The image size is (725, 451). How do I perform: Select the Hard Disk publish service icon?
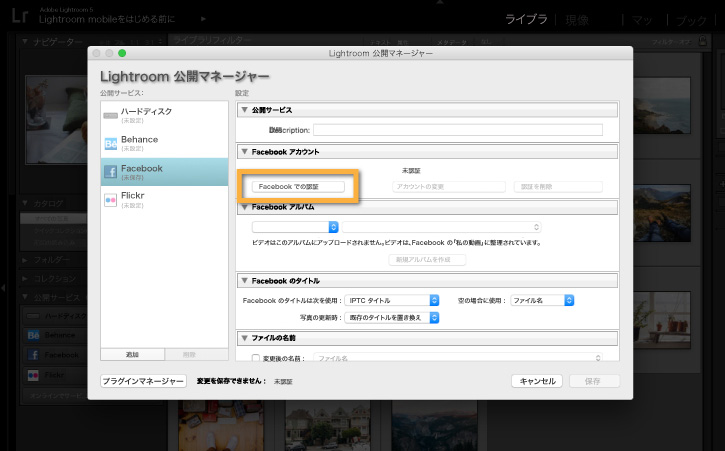pyautogui.click(x=110, y=115)
